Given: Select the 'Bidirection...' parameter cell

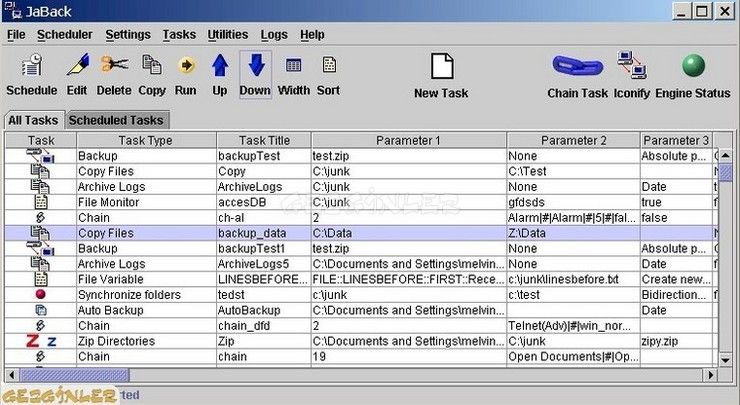Looking at the screenshot, I should click(x=676, y=295).
